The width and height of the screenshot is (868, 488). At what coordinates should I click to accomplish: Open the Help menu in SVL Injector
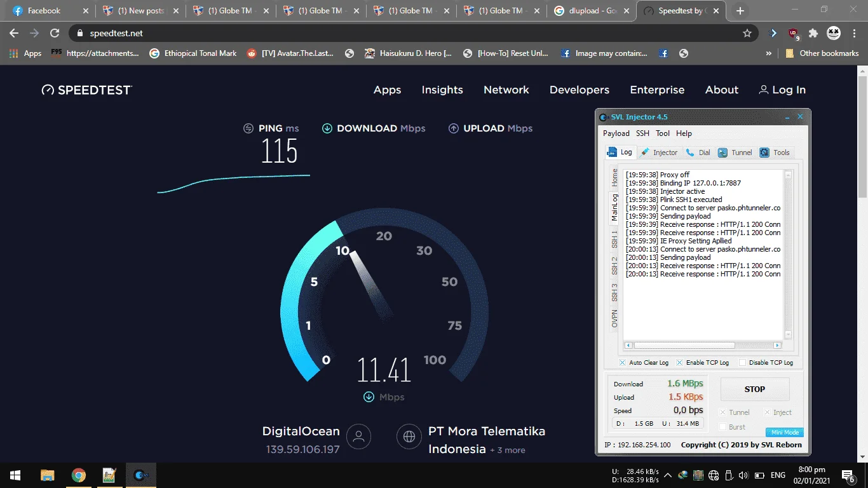(x=684, y=133)
